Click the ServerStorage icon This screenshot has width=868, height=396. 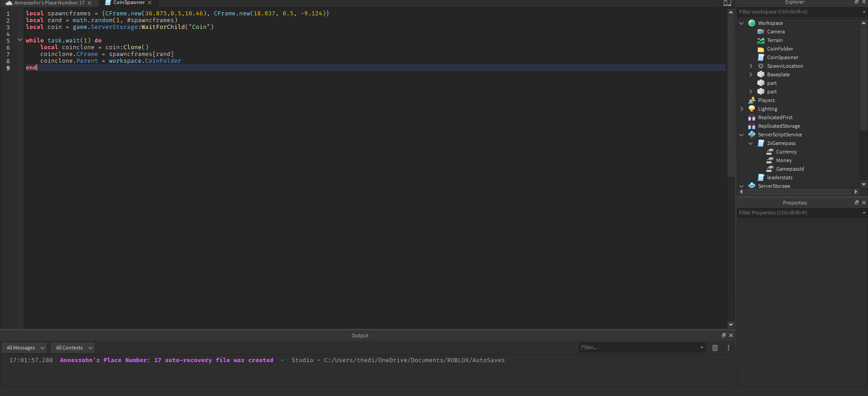[752, 186]
